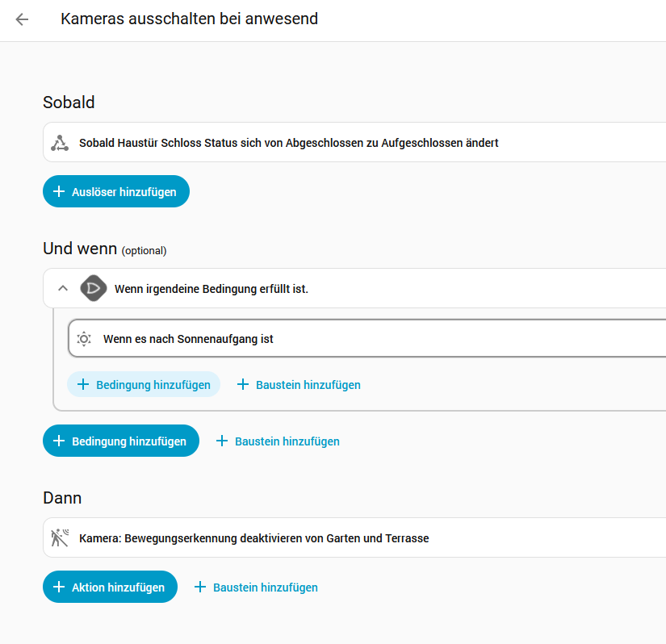Click the dark-blue Bedingung hinzufügen button
Image resolution: width=666 pixels, height=644 pixels.
(x=120, y=441)
